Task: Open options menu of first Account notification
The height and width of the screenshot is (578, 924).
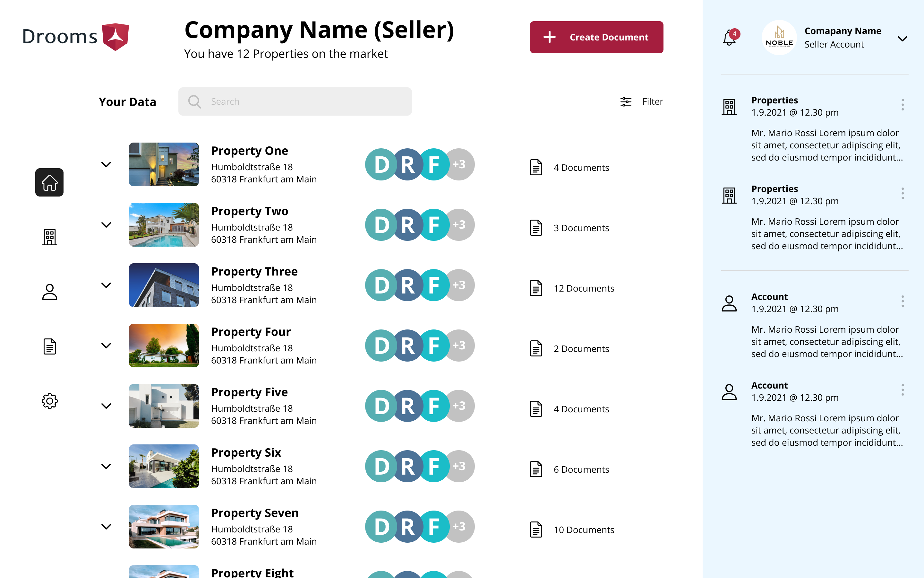Action: pos(903,301)
